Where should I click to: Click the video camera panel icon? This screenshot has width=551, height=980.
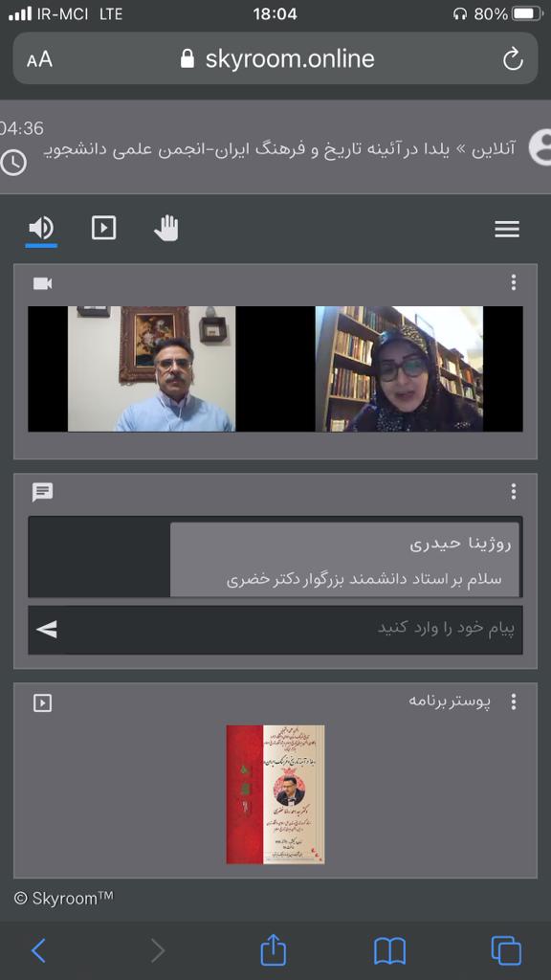(42, 283)
